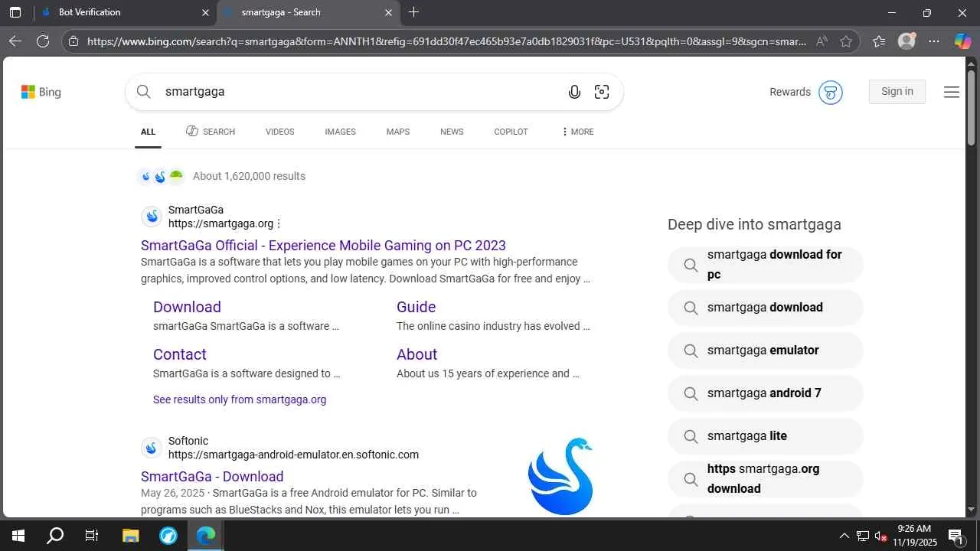Open Windows taskbar search
980x551 pixels.
(55, 536)
